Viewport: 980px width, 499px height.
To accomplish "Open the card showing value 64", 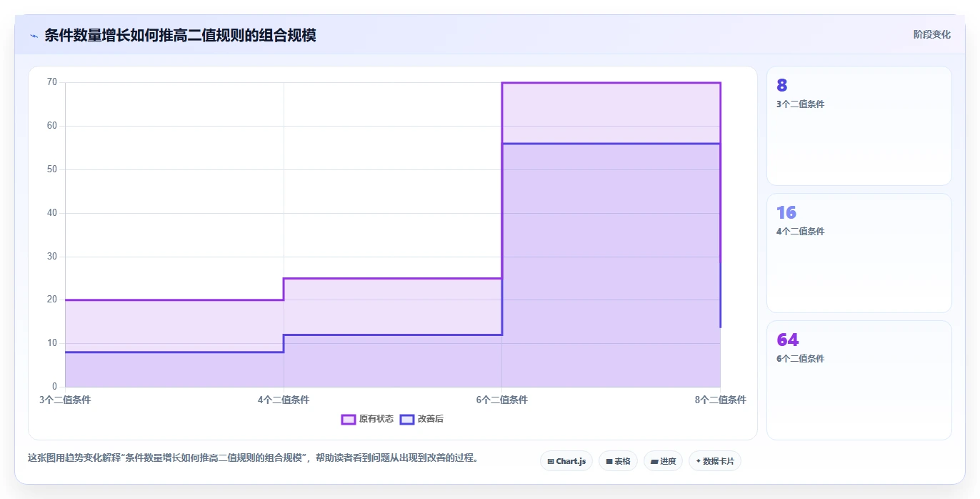I will (859, 380).
